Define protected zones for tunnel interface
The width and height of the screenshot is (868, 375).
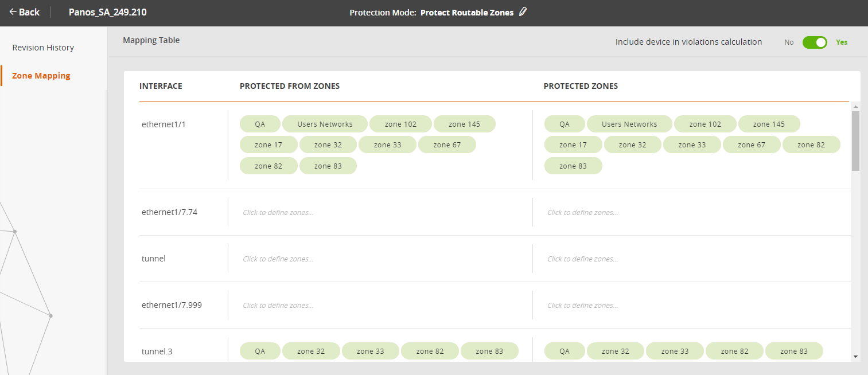coord(582,259)
